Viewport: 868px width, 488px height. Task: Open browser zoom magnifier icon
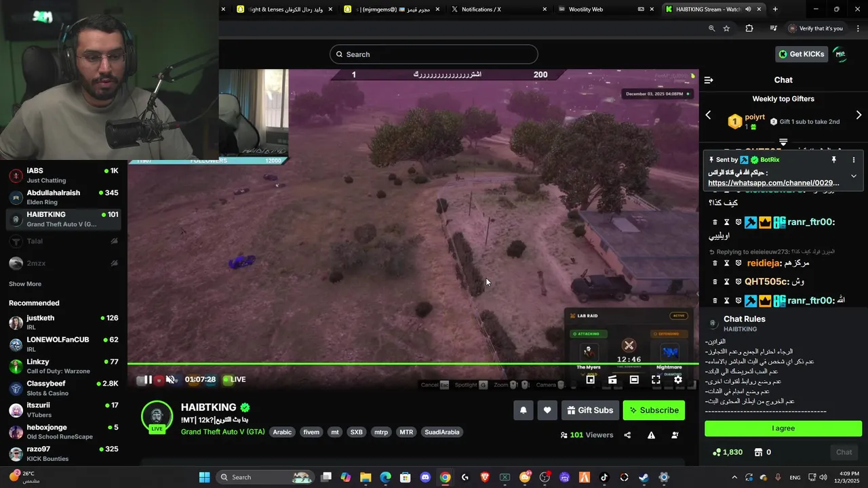(711, 28)
